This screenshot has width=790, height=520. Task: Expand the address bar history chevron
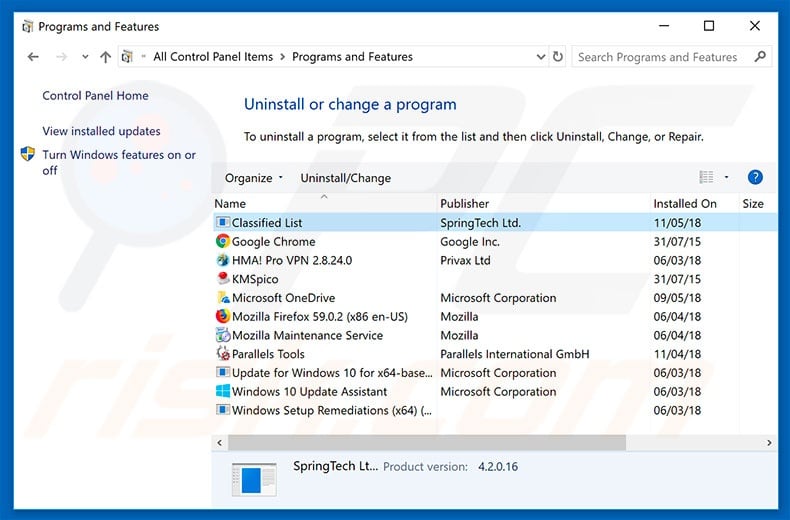[x=541, y=56]
